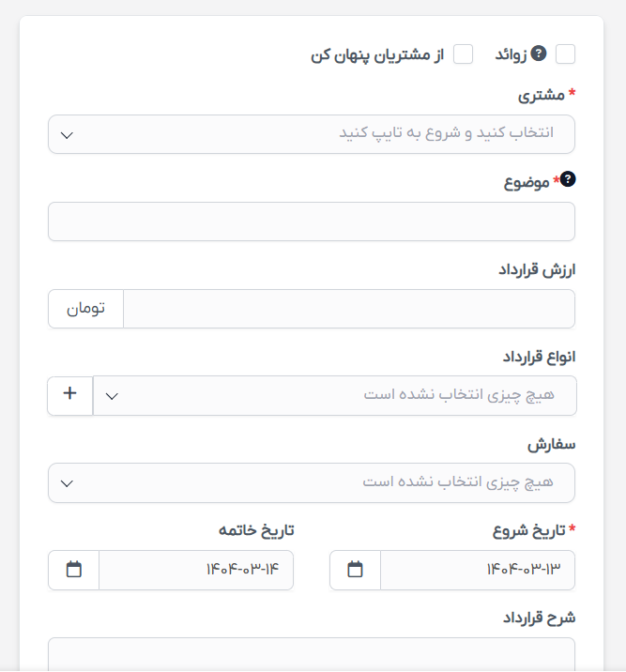Click the help icon next to زوائد

[538, 53]
